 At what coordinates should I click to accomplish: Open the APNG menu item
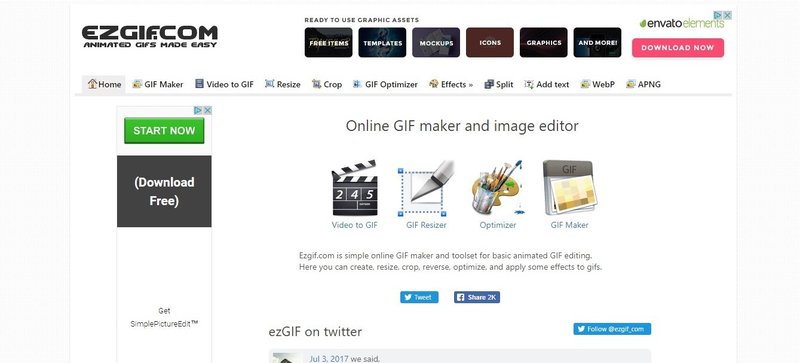[x=643, y=84]
